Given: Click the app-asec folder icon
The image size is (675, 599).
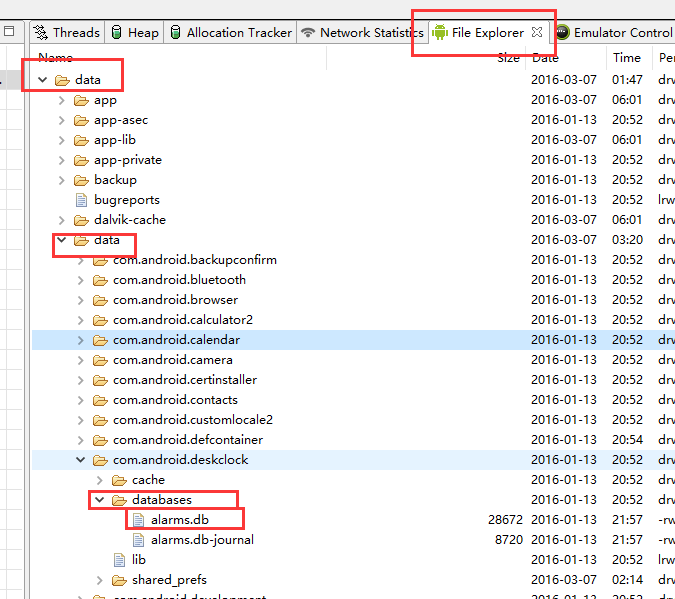Looking at the screenshot, I should click(x=81, y=121).
